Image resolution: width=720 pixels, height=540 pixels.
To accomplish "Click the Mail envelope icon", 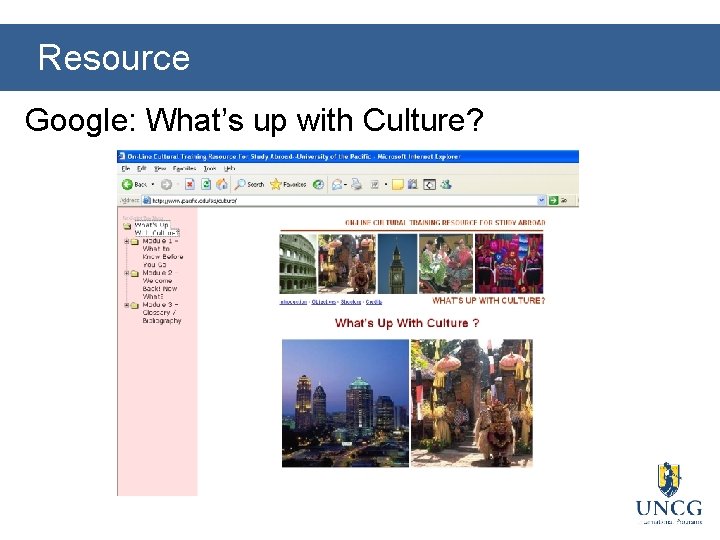I will (x=337, y=185).
